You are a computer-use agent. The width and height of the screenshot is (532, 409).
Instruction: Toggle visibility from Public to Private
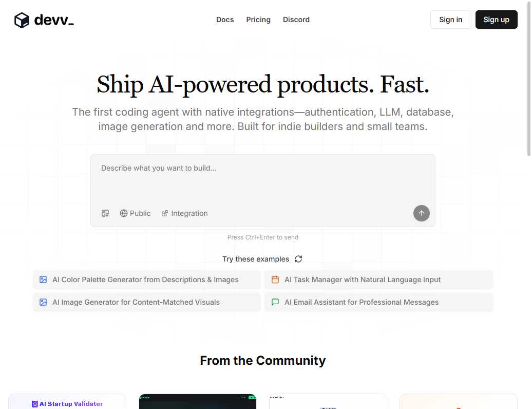[135, 213]
